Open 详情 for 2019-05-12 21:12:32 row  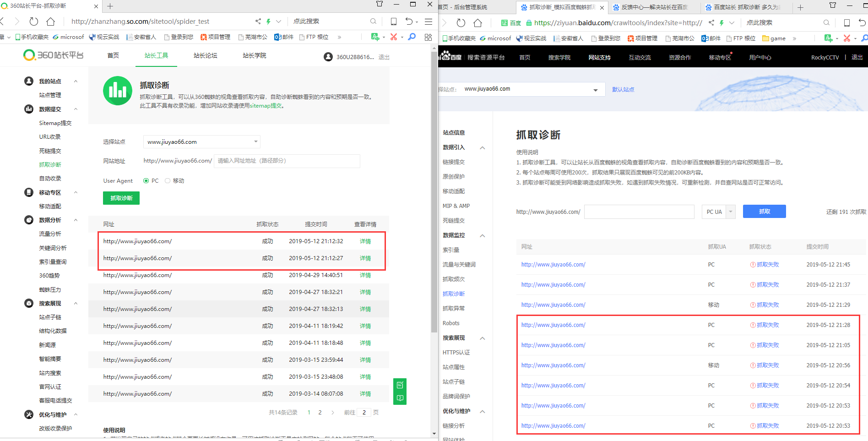coord(365,241)
